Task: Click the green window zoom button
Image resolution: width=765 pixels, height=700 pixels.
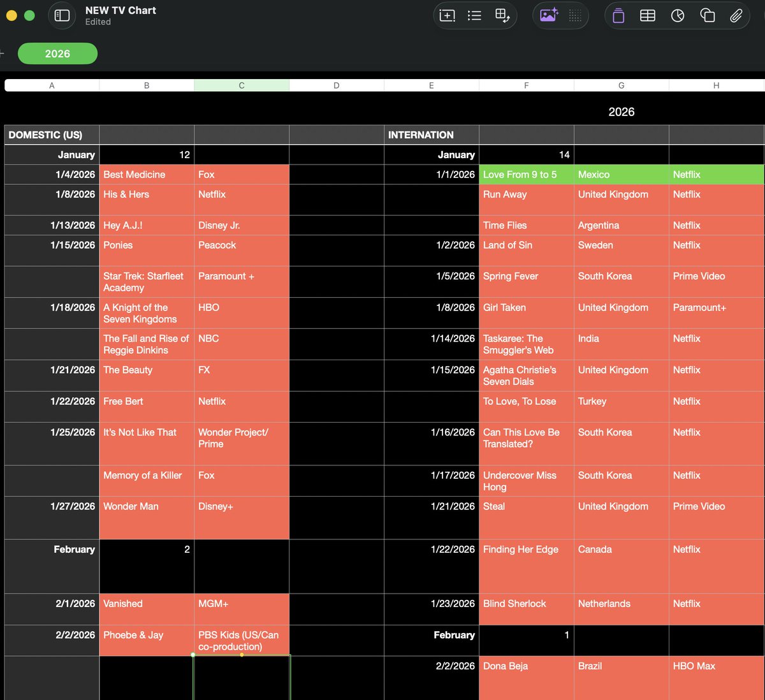Action: 29,15
